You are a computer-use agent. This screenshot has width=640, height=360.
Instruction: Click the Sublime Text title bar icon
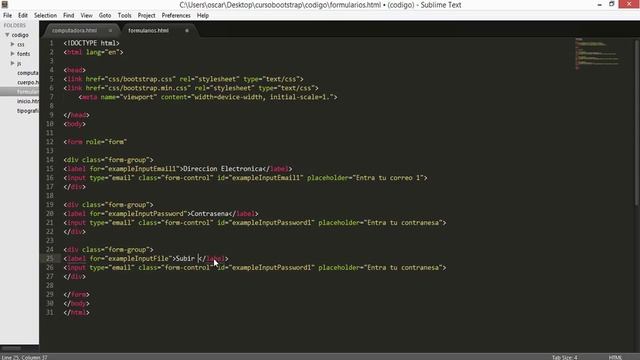pos(5,4)
